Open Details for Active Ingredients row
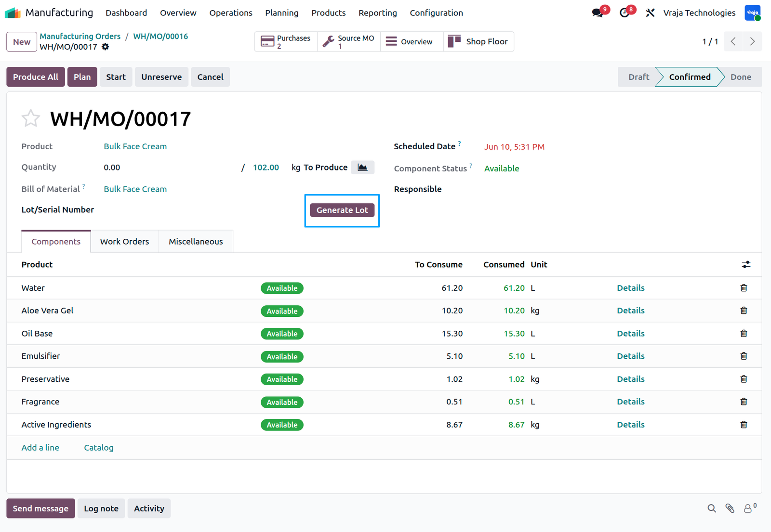 pyautogui.click(x=631, y=425)
